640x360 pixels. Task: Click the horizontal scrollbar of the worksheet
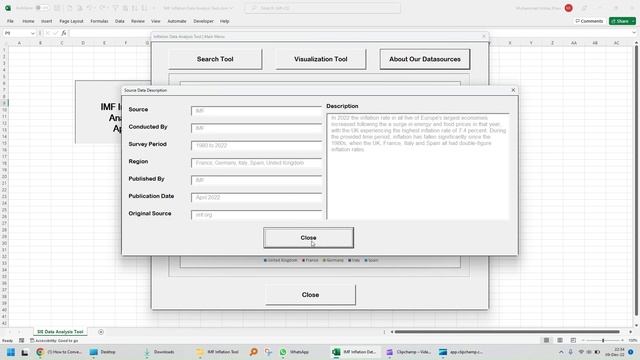coord(507,332)
